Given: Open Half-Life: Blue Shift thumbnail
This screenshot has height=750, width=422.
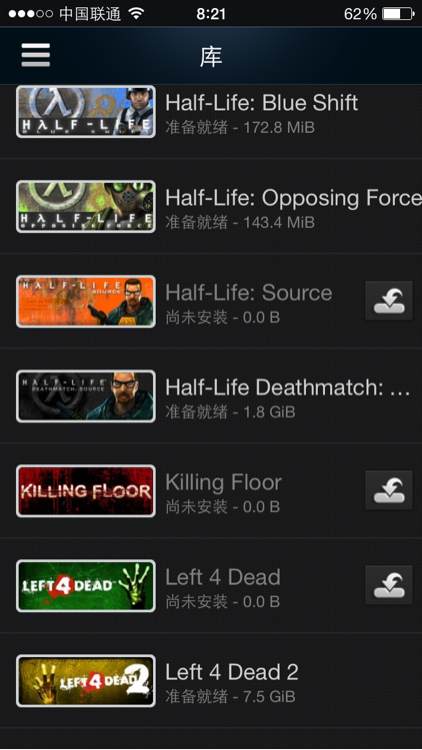Looking at the screenshot, I should (86, 111).
